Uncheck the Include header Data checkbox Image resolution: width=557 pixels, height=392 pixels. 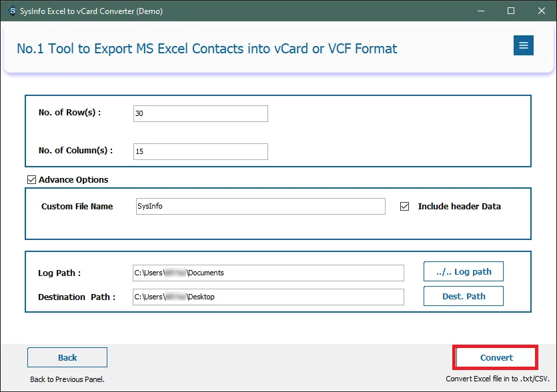pyautogui.click(x=404, y=207)
